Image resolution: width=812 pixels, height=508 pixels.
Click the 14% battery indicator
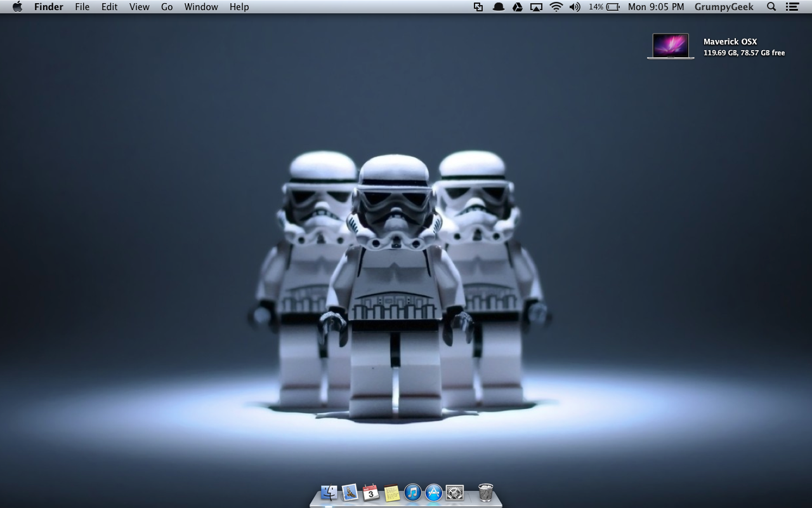pos(604,7)
